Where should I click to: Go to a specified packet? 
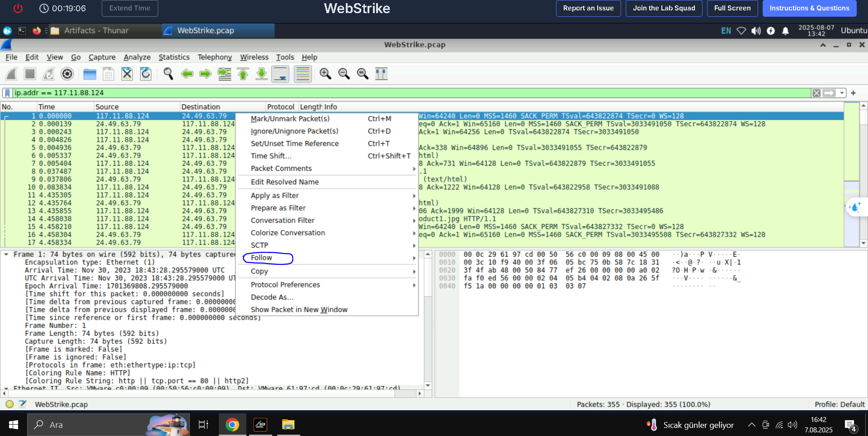(x=224, y=74)
